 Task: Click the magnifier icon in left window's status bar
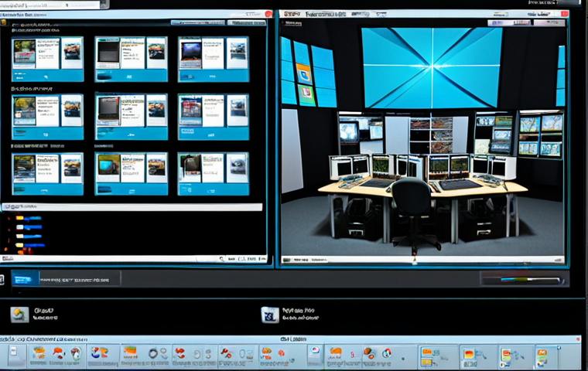point(221,259)
